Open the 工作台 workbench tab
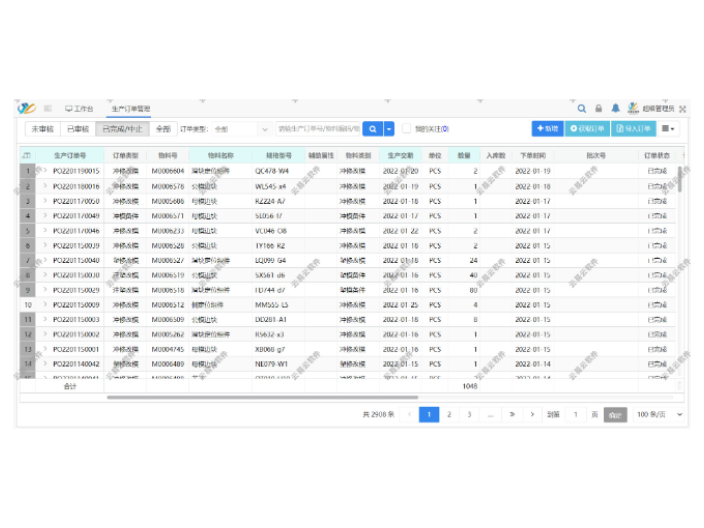The width and height of the screenshot is (704, 528). click(79, 109)
